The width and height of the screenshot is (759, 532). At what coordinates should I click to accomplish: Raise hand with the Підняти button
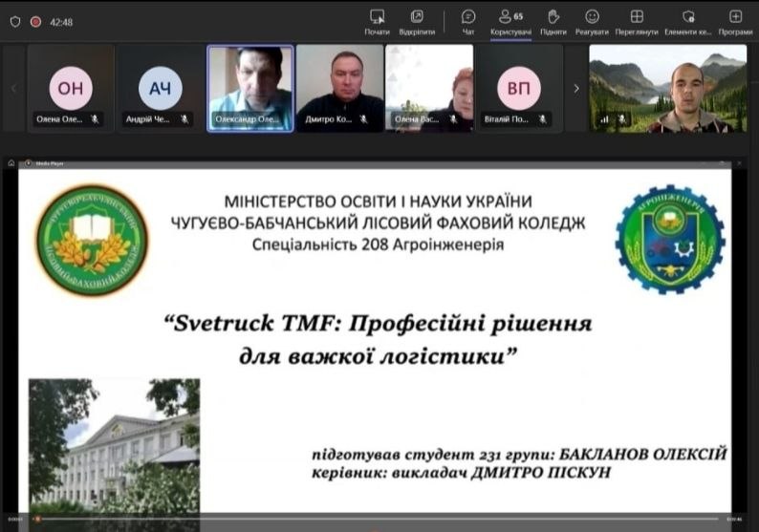(x=553, y=20)
